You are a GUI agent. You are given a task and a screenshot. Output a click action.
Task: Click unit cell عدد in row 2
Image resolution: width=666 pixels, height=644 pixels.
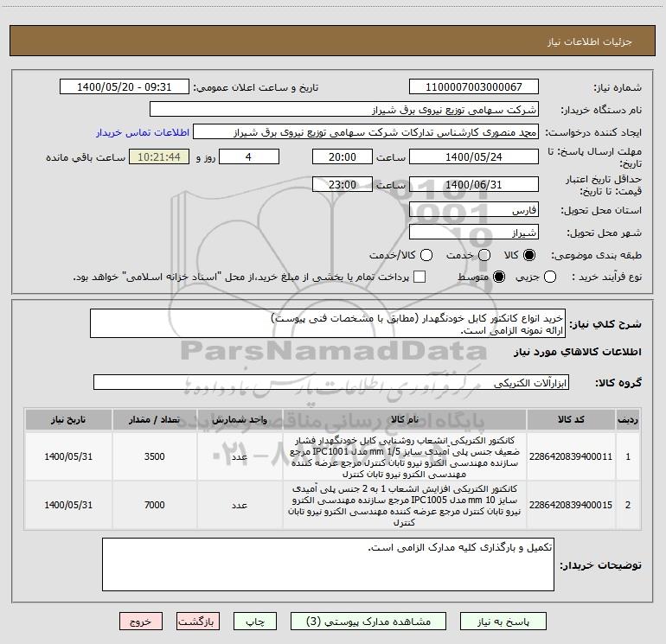click(240, 505)
